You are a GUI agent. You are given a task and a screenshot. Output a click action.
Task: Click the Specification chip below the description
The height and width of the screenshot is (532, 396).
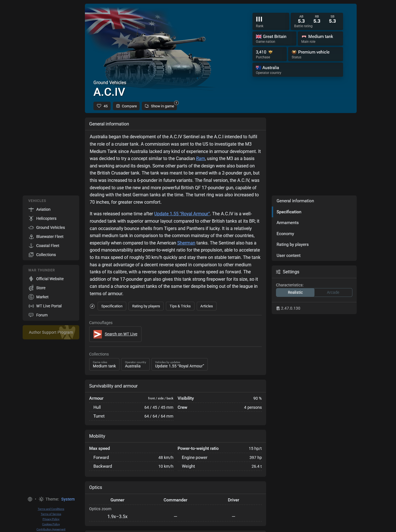[112, 306]
